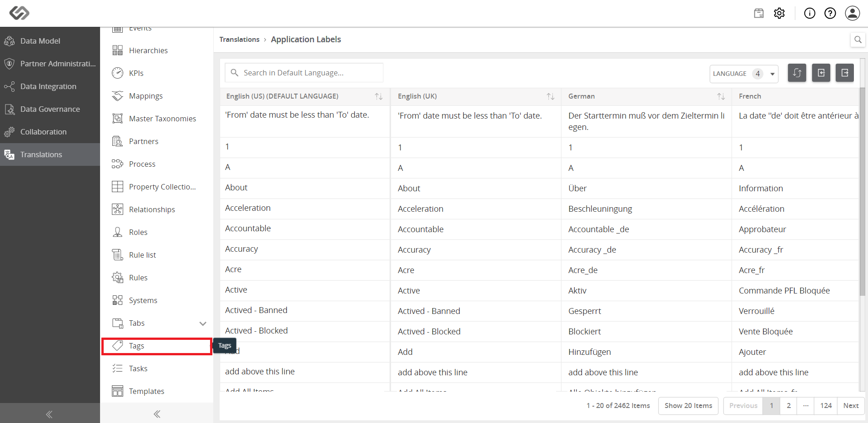The image size is (868, 423).
Task: Collapse the main dark sidebar
Action: pyautogui.click(x=50, y=414)
